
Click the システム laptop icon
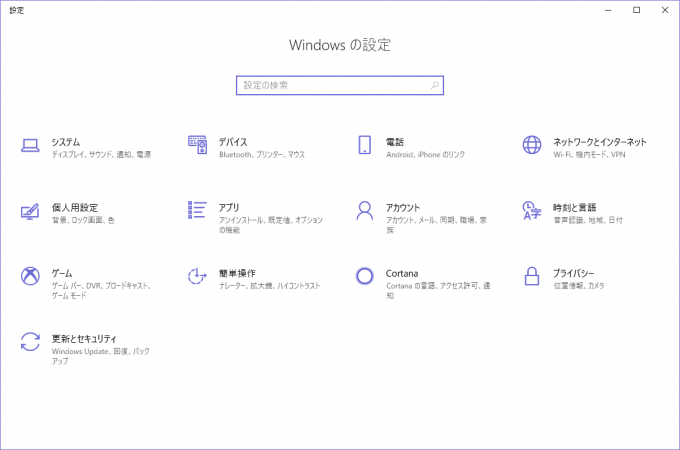[x=30, y=146]
